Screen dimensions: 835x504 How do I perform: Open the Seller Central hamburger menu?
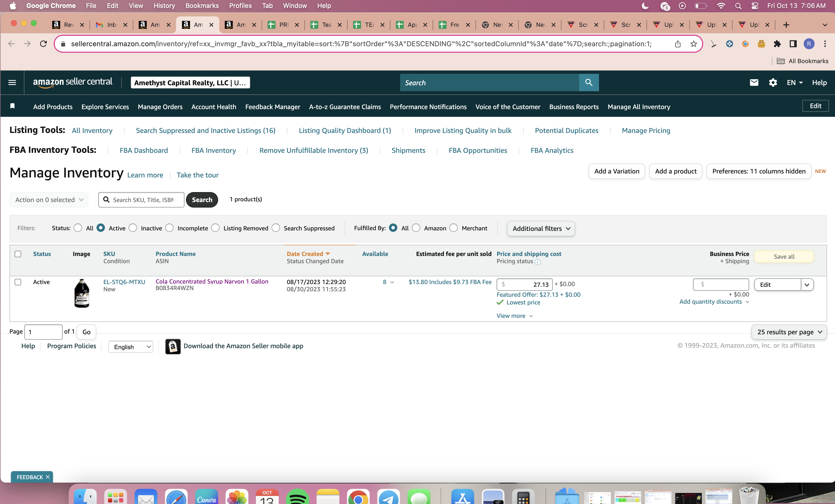12,83
